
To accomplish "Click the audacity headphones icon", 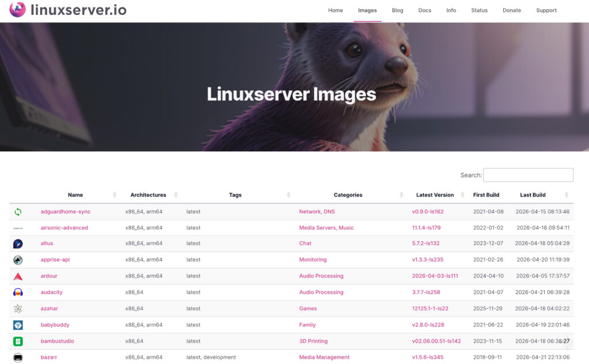I will [x=18, y=292].
